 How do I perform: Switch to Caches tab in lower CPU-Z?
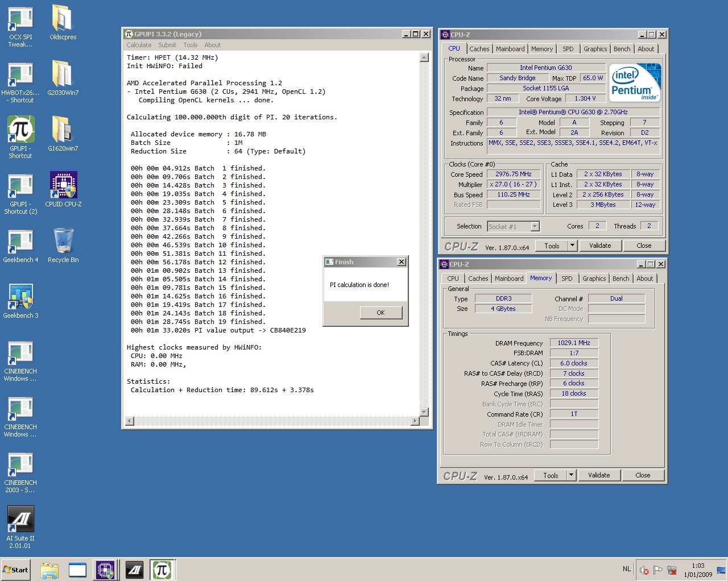pyautogui.click(x=478, y=278)
